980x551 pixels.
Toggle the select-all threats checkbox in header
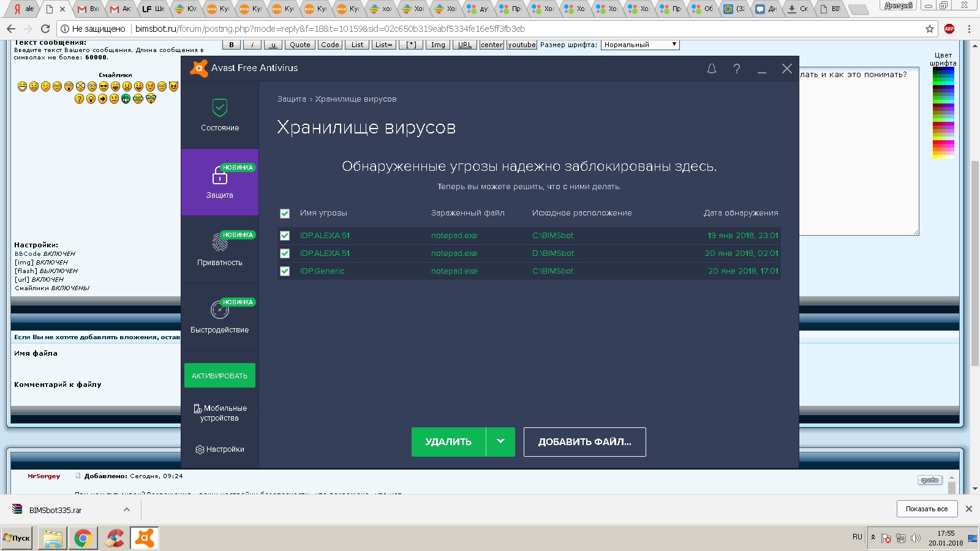285,214
